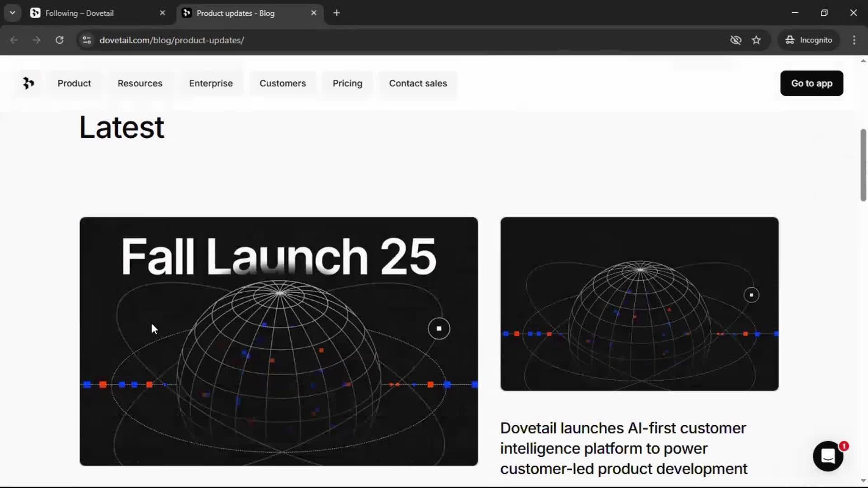The image size is (868, 488).
Task: Open the Intercom chat bubble
Action: tap(828, 456)
